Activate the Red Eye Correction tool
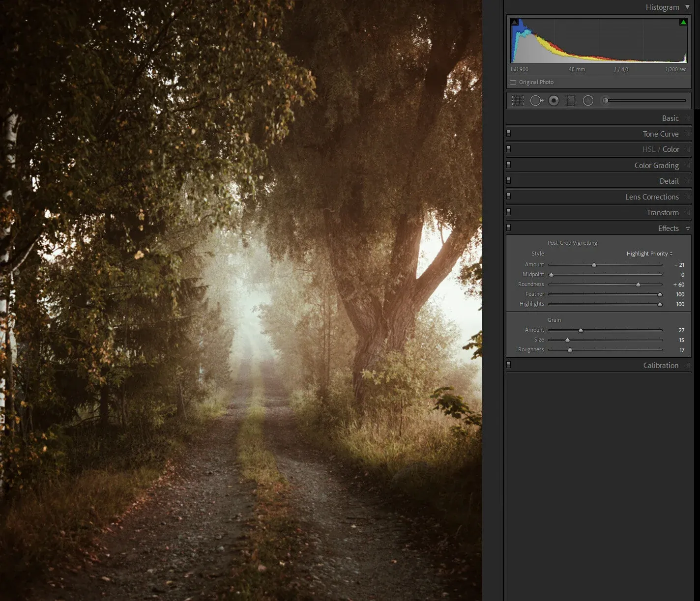This screenshot has width=700, height=601. pyautogui.click(x=554, y=101)
